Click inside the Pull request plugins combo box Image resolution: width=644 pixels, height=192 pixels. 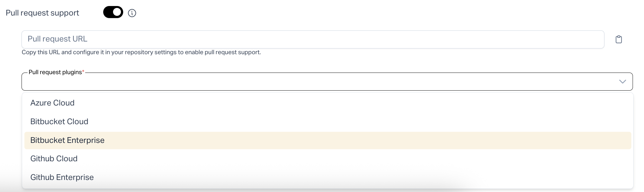coord(317,82)
